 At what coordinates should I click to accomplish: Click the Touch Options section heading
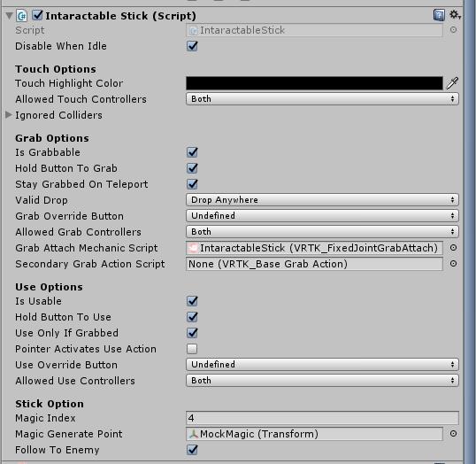[x=56, y=69]
